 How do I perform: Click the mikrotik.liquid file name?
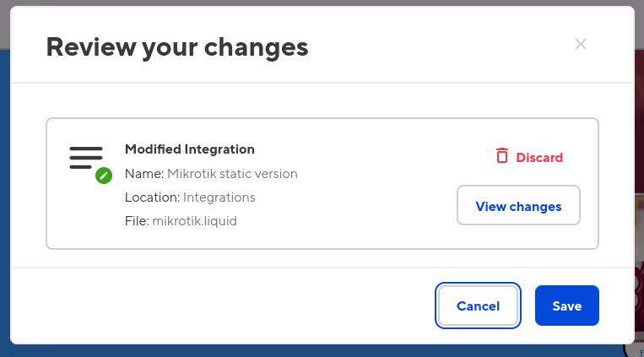pos(195,221)
